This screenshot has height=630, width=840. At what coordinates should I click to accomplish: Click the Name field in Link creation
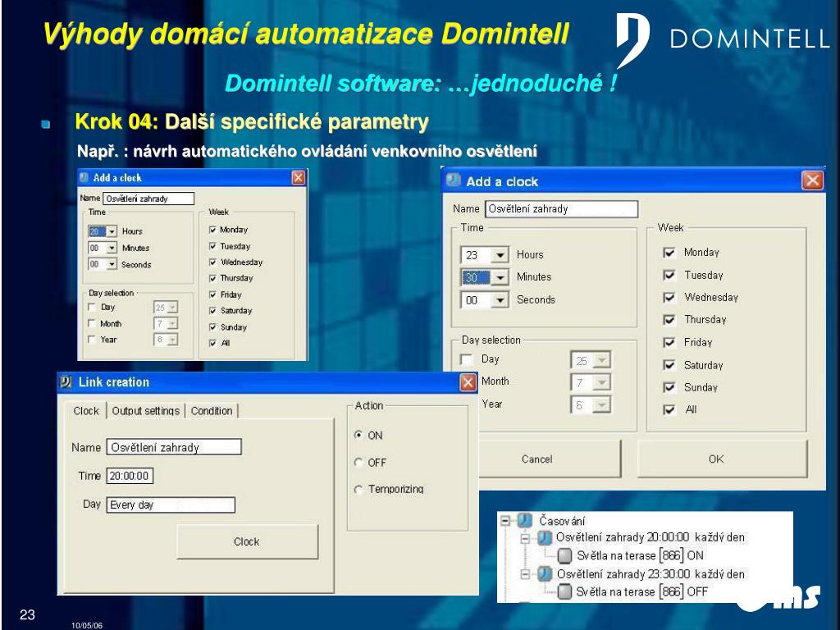click(x=174, y=447)
